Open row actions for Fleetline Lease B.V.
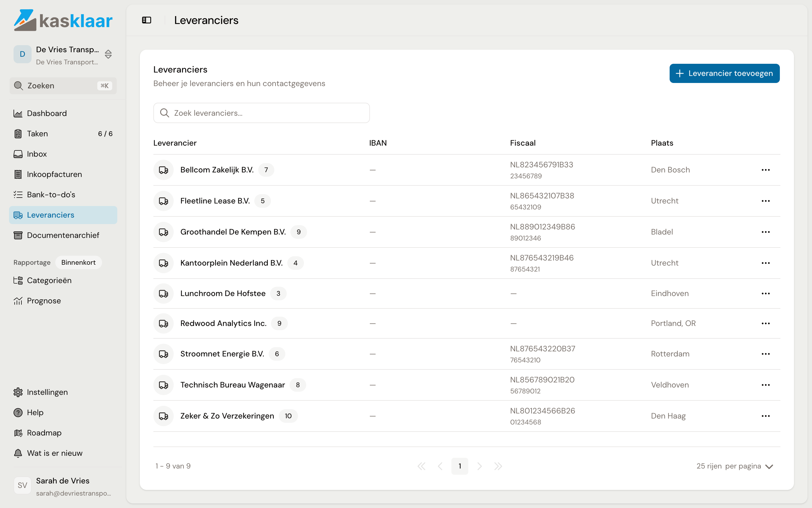Image resolution: width=812 pixels, height=508 pixels. point(766,201)
